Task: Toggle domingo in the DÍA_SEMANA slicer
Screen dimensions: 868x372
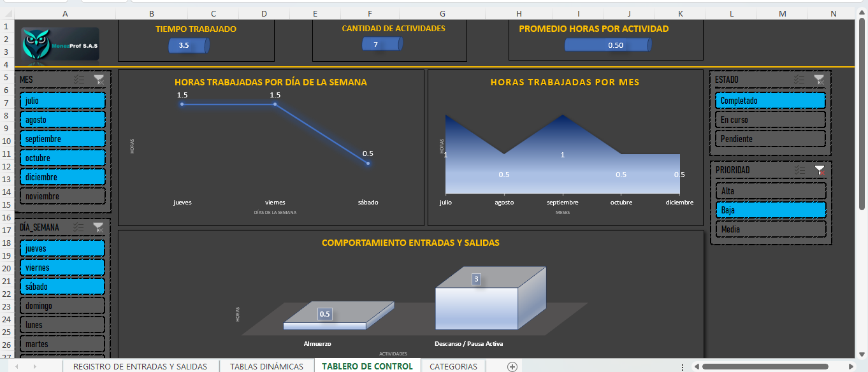Action: (62, 306)
